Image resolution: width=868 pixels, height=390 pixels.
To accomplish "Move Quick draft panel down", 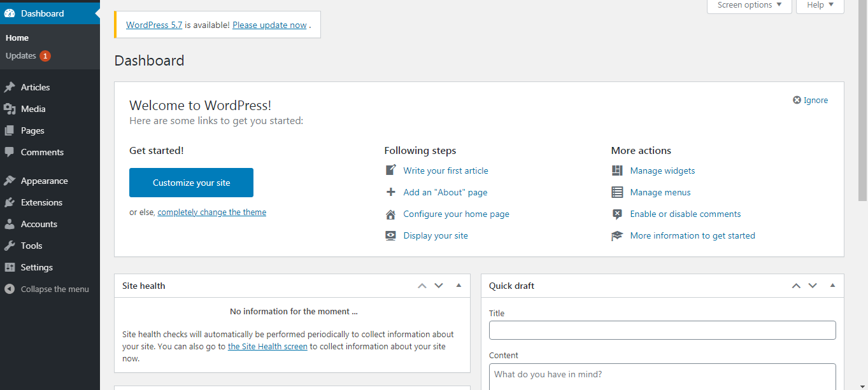I will tap(813, 286).
